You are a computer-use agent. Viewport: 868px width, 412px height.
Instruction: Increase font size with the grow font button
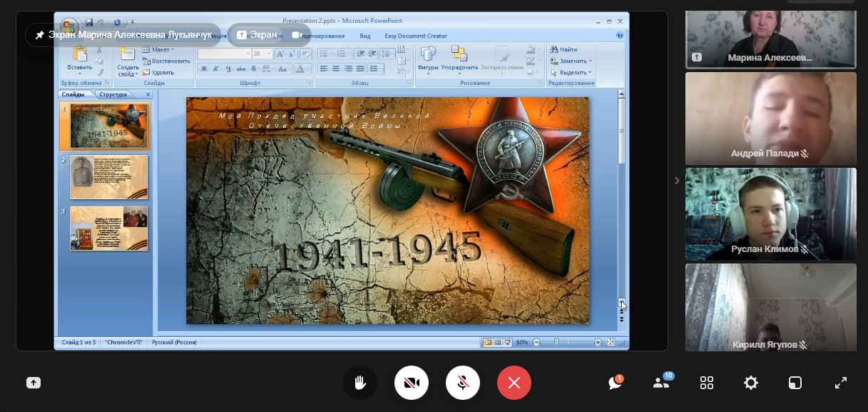tap(280, 54)
